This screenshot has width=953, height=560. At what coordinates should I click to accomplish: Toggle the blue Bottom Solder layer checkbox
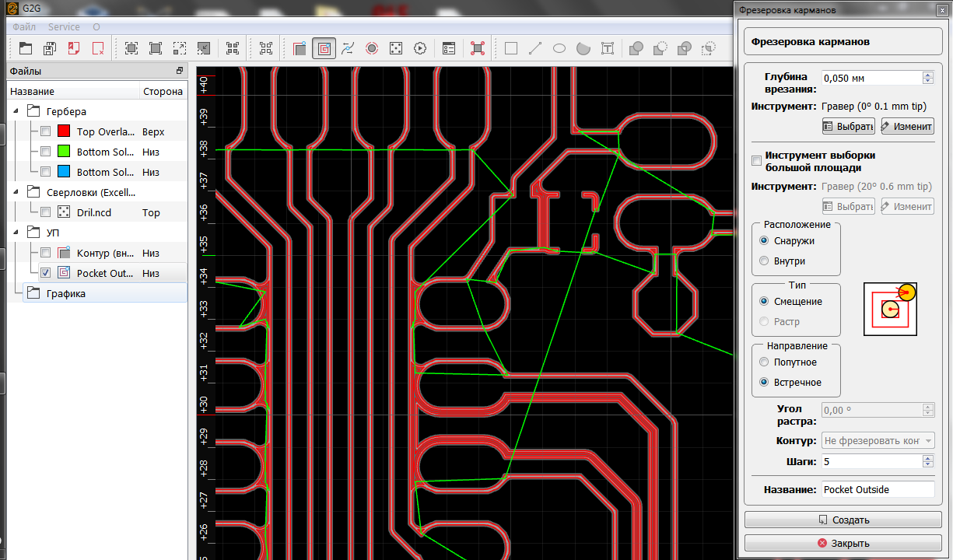tap(46, 172)
